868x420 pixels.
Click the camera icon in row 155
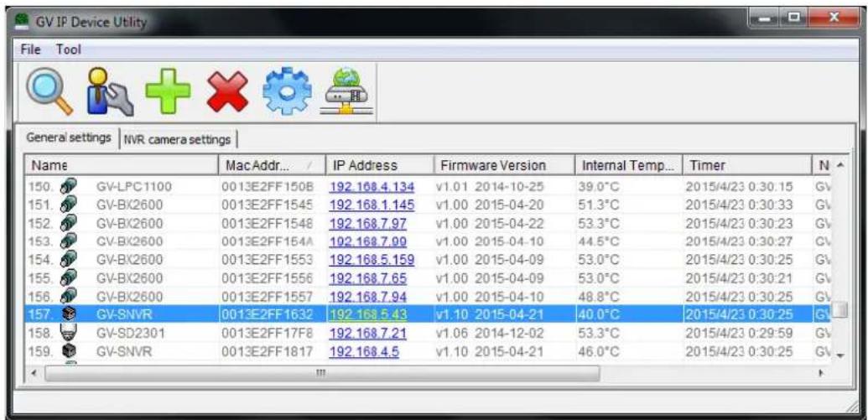[x=69, y=277]
